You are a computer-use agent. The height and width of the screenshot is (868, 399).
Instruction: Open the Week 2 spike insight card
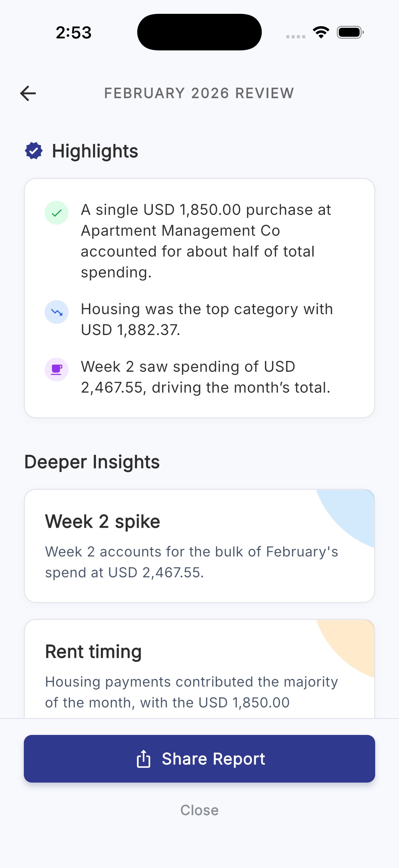click(199, 546)
